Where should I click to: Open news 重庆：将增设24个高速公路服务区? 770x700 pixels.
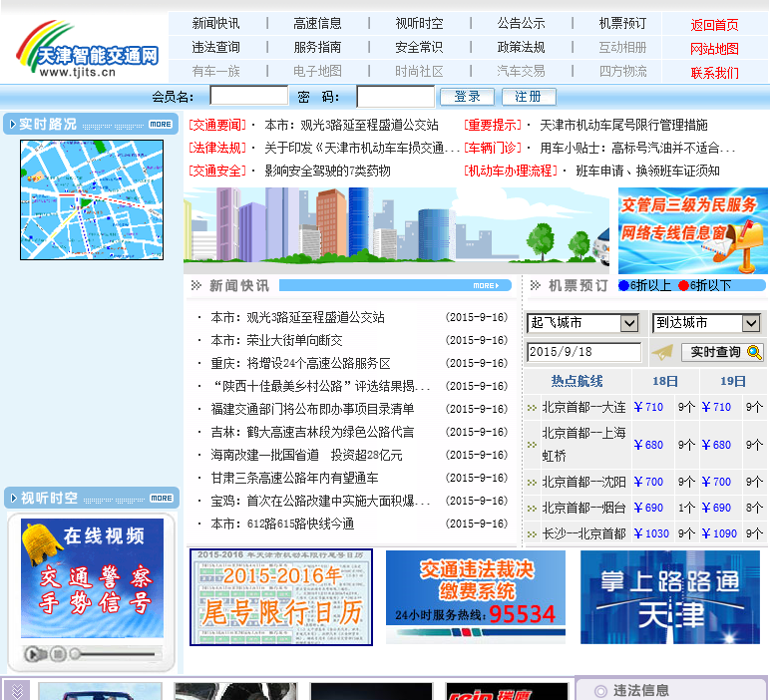(300, 363)
